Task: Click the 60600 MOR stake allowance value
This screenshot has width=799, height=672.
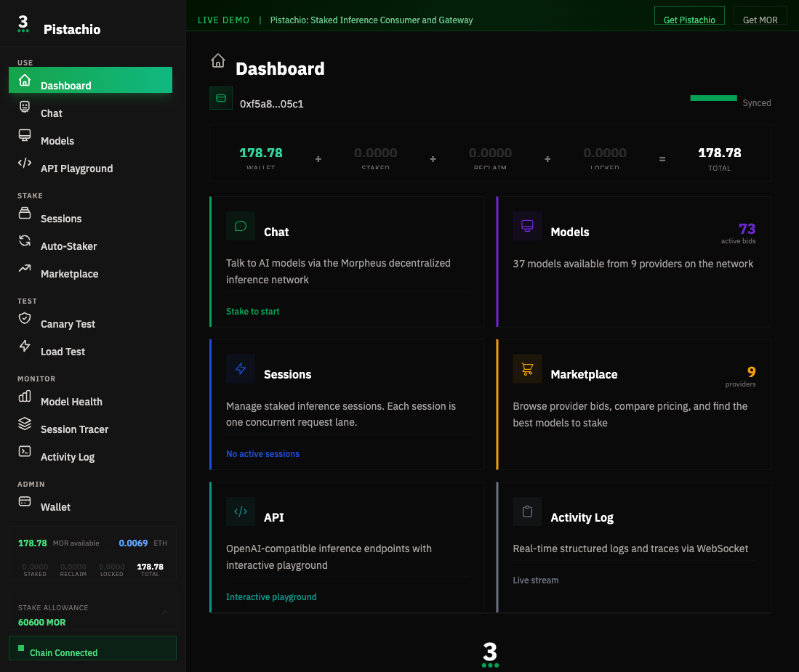Action: 41,622
